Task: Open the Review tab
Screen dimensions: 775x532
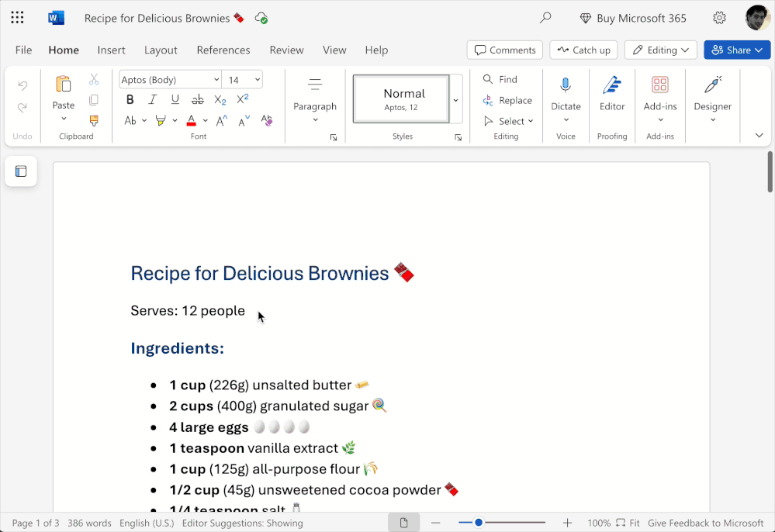Action: (x=286, y=50)
